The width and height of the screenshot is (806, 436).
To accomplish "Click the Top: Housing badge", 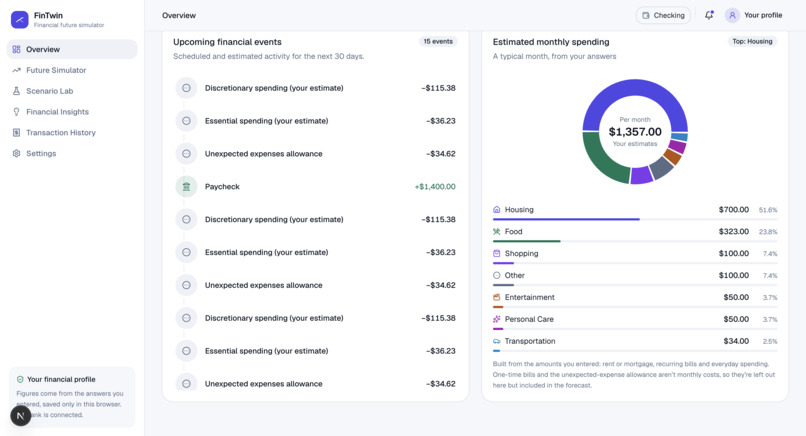I will pyautogui.click(x=752, y=42).
